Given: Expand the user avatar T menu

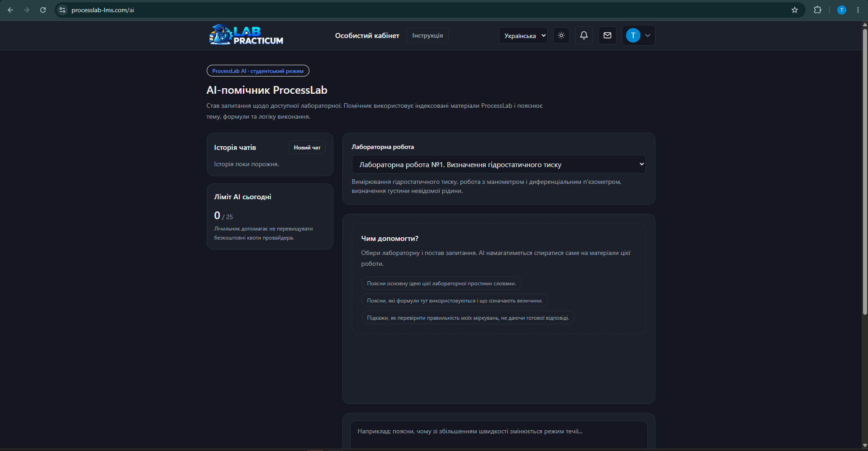Looking at the screenshot, I should click(x=638, y=35).
